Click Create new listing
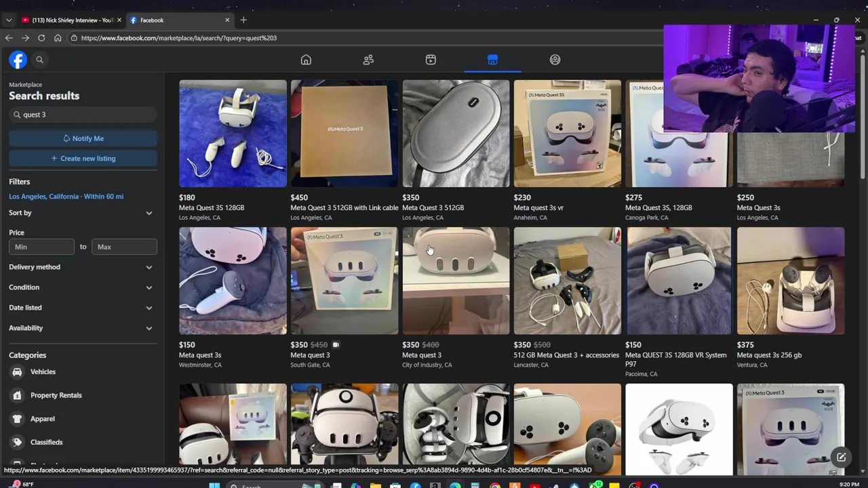The width and height of the screenshot is (868, 488). (83, 159)
